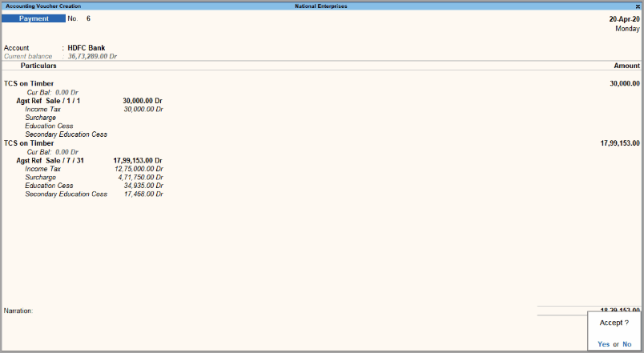Viewport: 644px width, 353px height.
Task: Click the amount 30,000.00 in Amount column
Action: [625, 83]
